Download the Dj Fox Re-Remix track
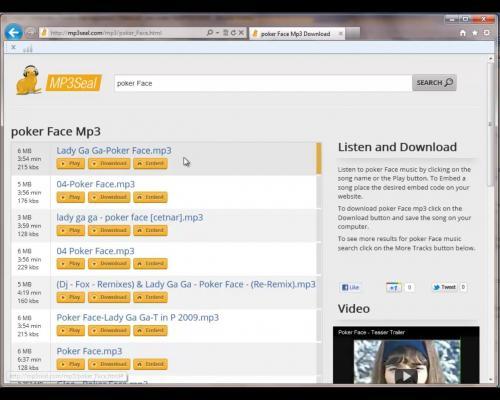500x400 pixels. [109, 297]
